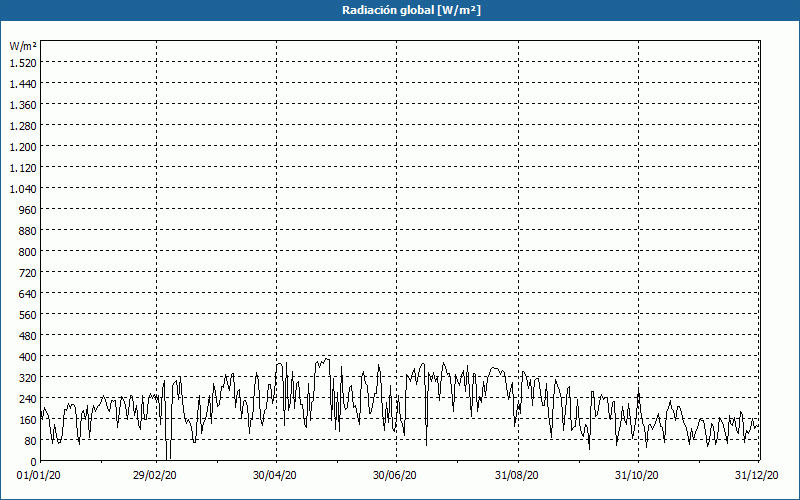This screenshot has width=800, height=500.
Task: Click the 320 y-axis label
Action: pyautogui.click(x=28, y=378)
